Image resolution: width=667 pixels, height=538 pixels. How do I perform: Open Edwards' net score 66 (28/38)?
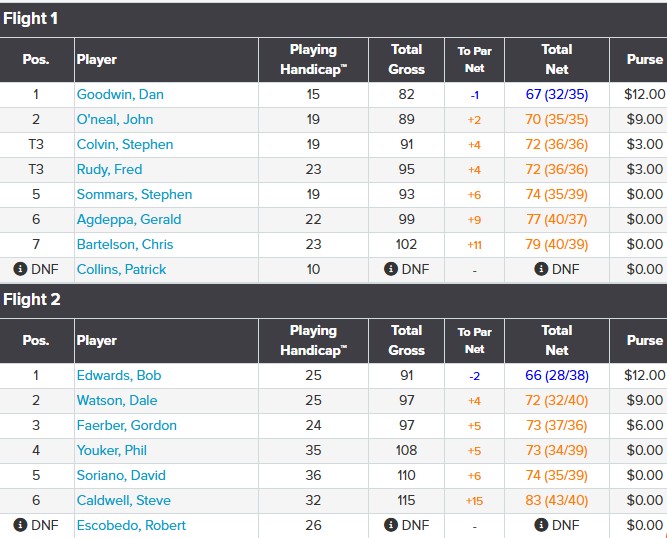coord(557,375)
